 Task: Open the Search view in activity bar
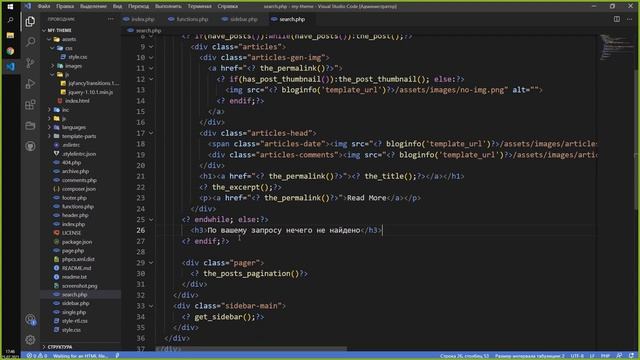[30, 42]
